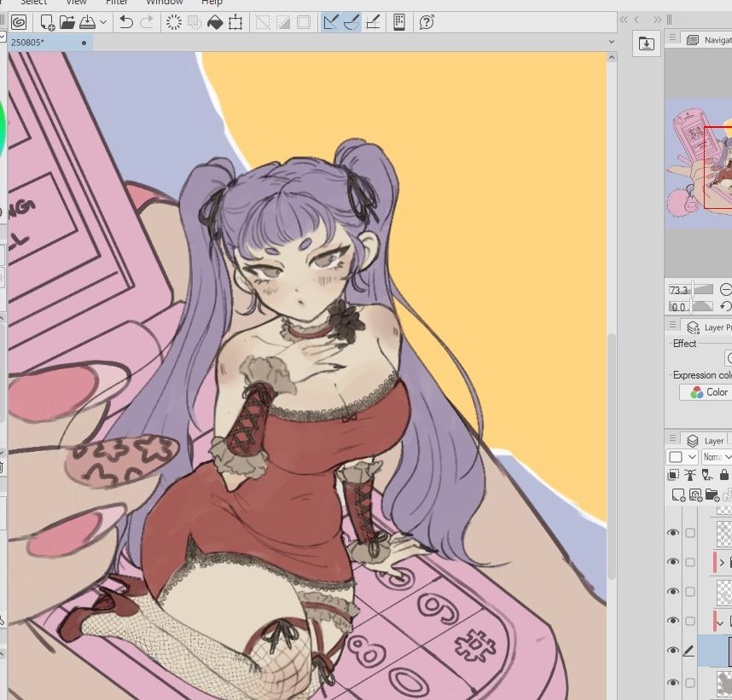732x700 pixels.
Task: Switch to the Layer Property tab
Action: pyautogui.click(x=706, y=327)
